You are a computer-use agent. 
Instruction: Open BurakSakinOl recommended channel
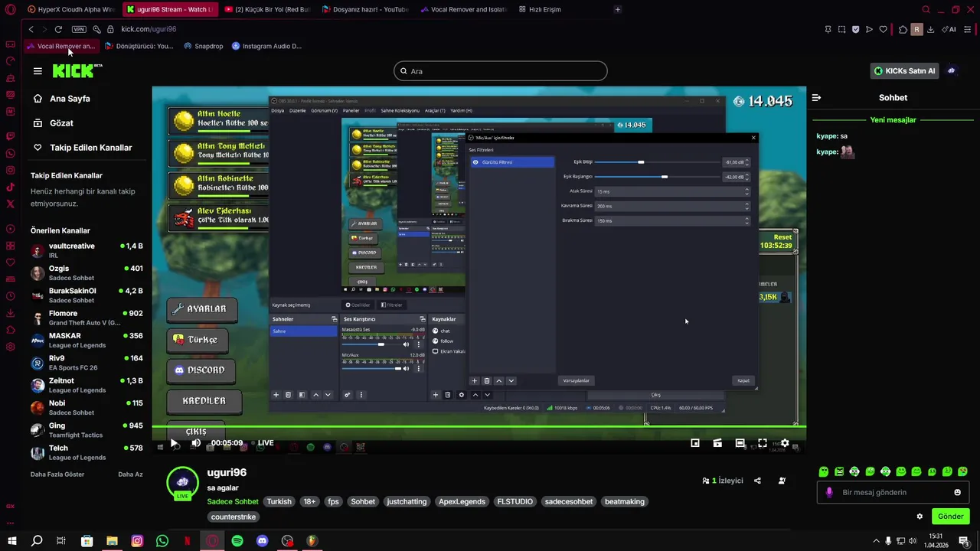(87, 295)
